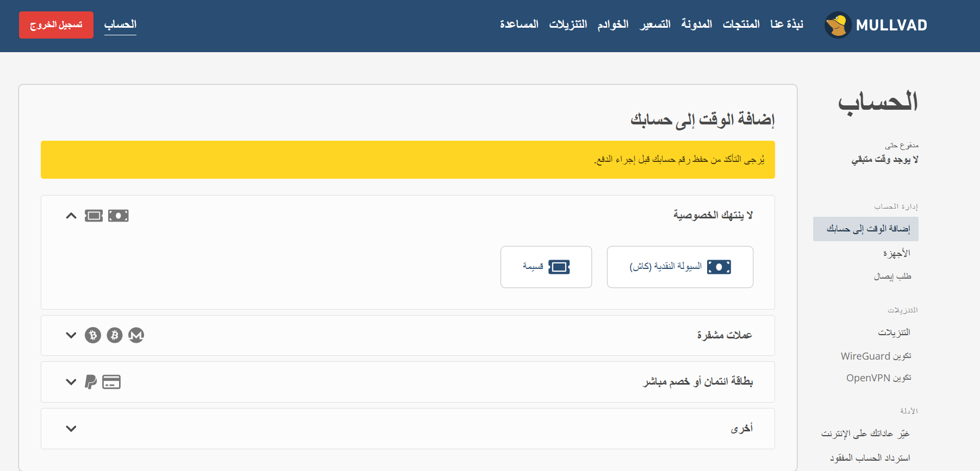Click the PayPal icon in card row
This screenshot has height=471, width=980.
[91, 382]
